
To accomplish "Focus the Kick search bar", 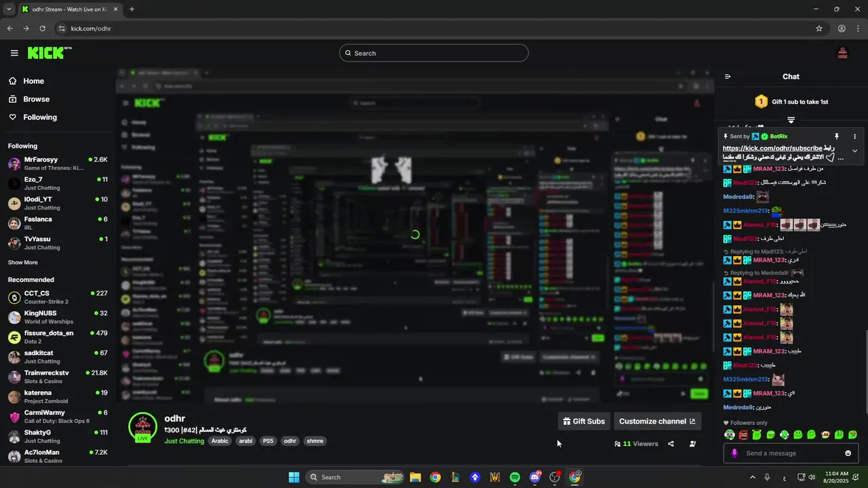I will coord(434,53).
